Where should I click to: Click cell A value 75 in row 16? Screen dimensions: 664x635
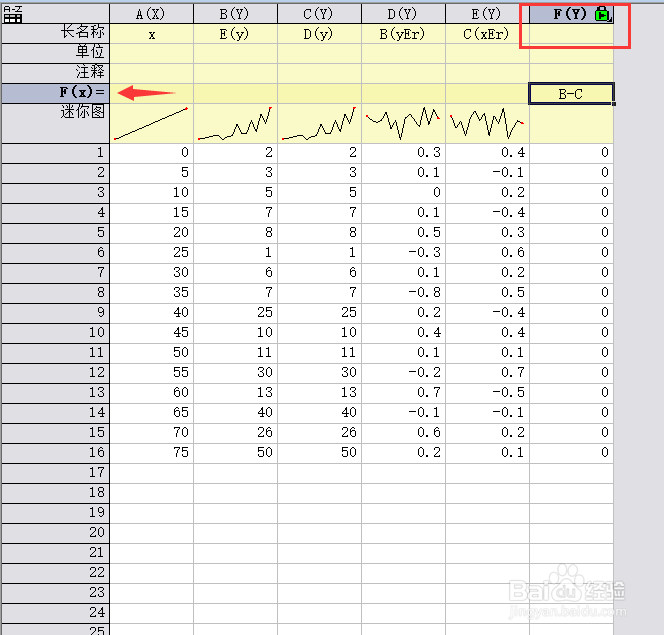[x=151, y=453]
